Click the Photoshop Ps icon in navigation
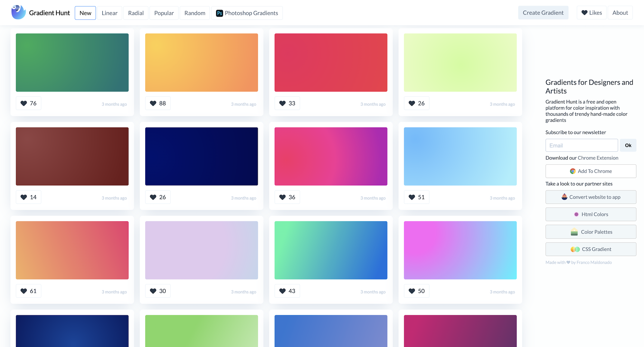 (220, 13)
